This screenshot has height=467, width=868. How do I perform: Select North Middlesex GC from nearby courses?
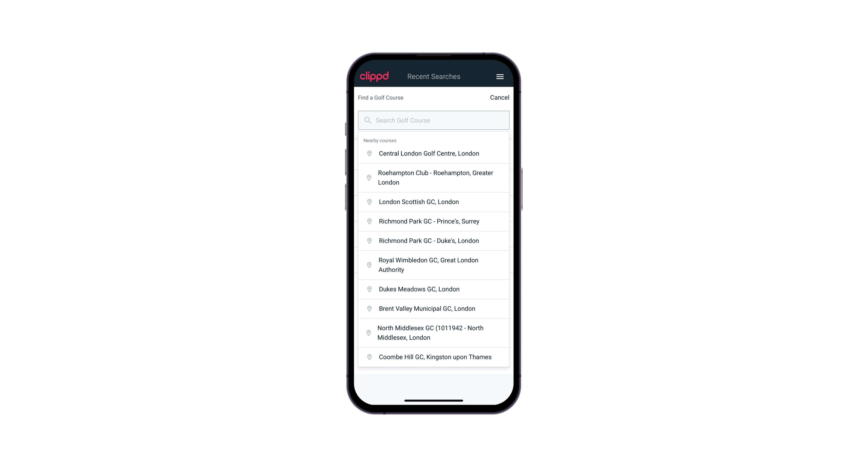[434, 333]
